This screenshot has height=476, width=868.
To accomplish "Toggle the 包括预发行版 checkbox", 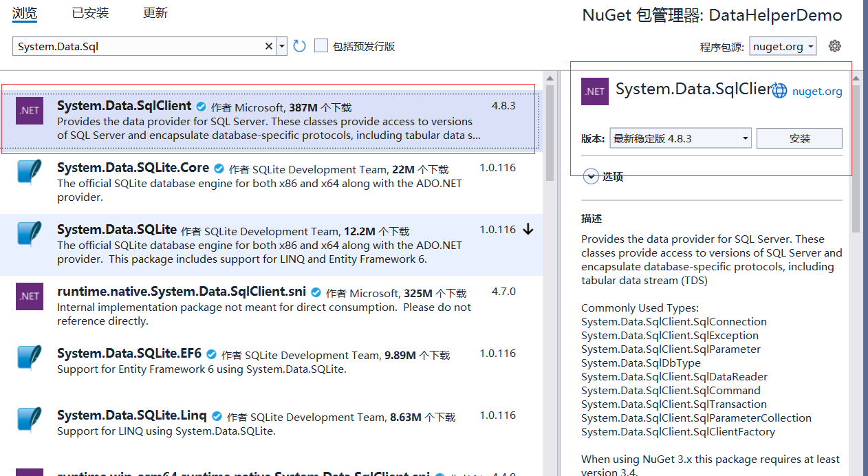I will (321, 46).
